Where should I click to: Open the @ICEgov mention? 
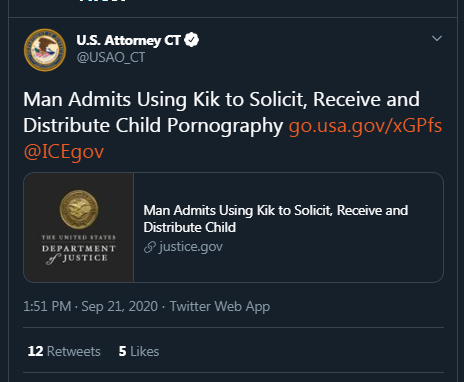[64, 152]
